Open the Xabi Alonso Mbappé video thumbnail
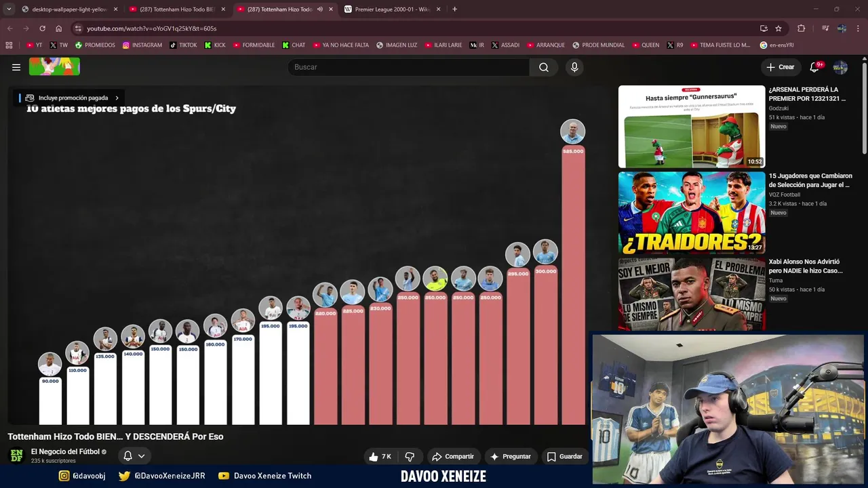This screenshot has width=868, height=488. click(692, 293)
